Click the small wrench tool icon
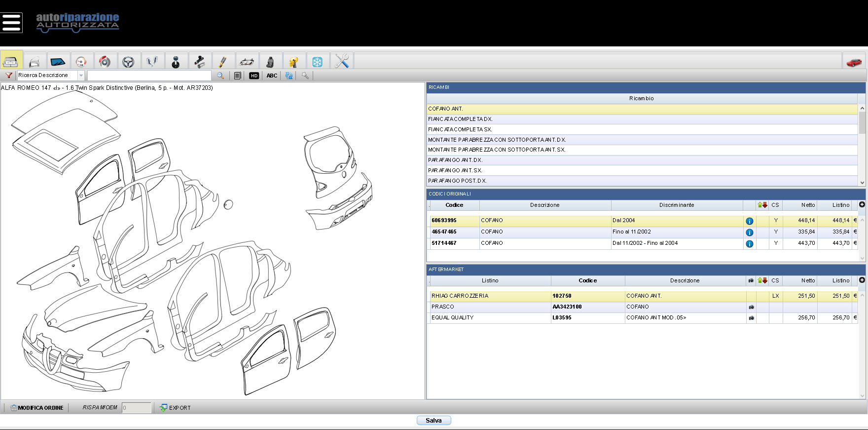The image size is (868, 430). [305, 76]
